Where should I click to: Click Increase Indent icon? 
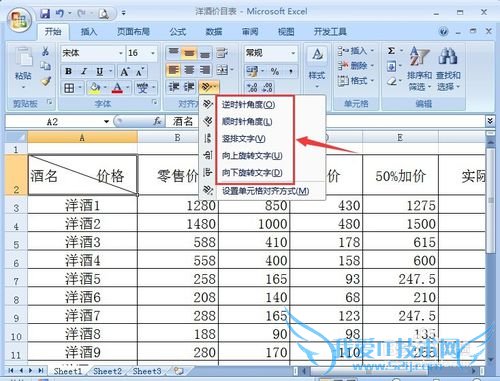[189, 87]
